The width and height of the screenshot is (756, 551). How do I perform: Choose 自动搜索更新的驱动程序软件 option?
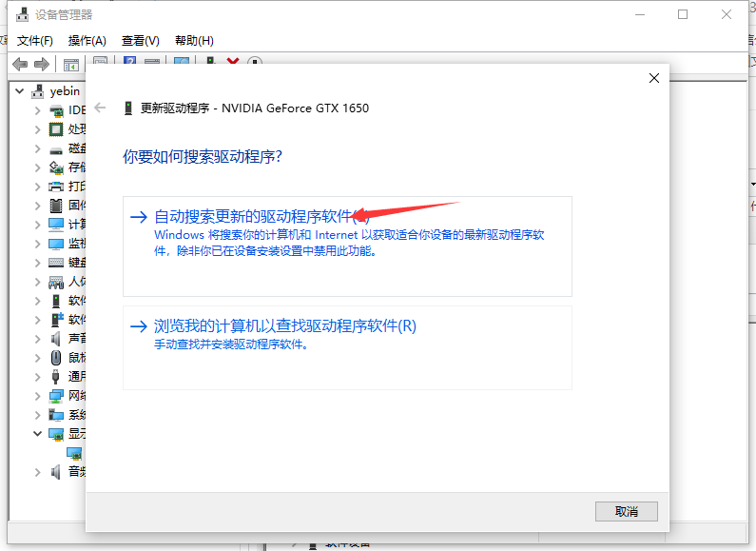coord(255,217)
